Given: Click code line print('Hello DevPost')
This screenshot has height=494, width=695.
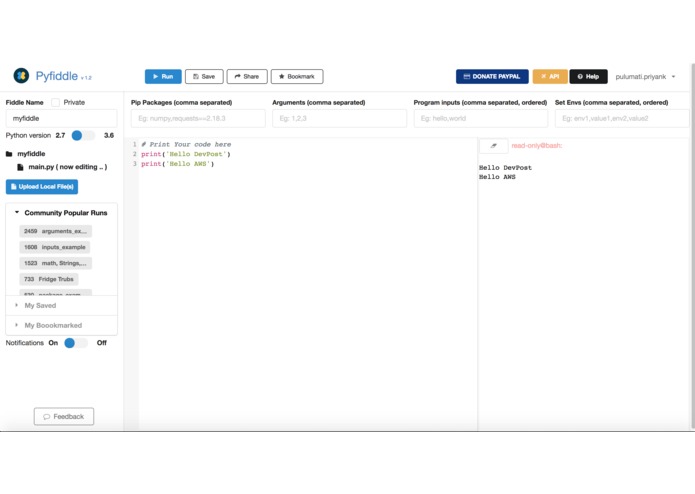Looking at the screenshot, I should pos(186,154).
